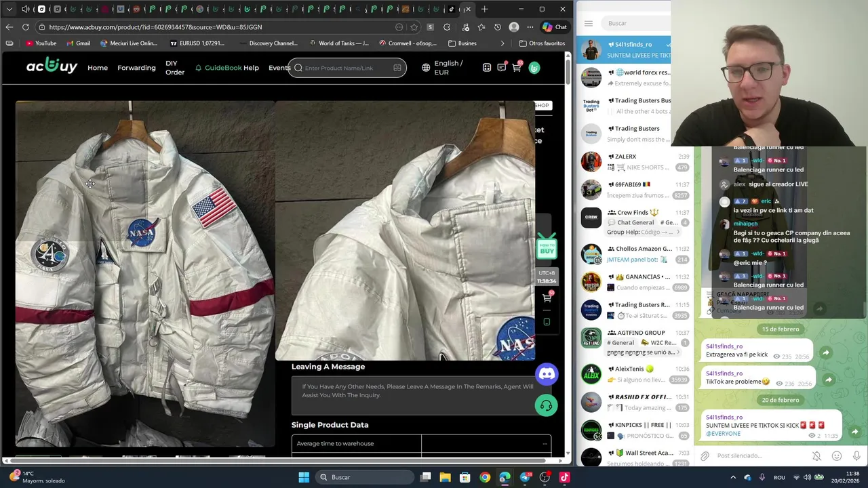Forward the 'TikTok are probleme' message
This screenshot has height=488, width=868.
(828, 380)
